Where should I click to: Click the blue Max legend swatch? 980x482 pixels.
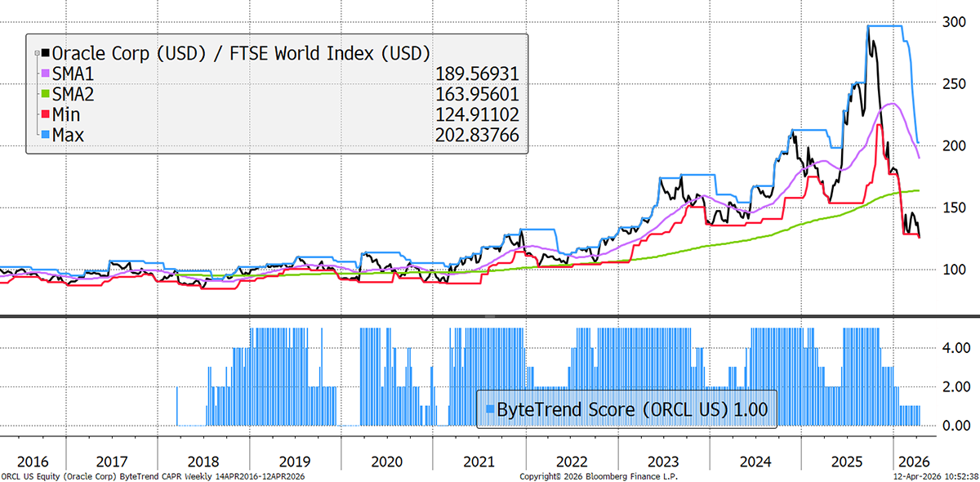(46, 134)
